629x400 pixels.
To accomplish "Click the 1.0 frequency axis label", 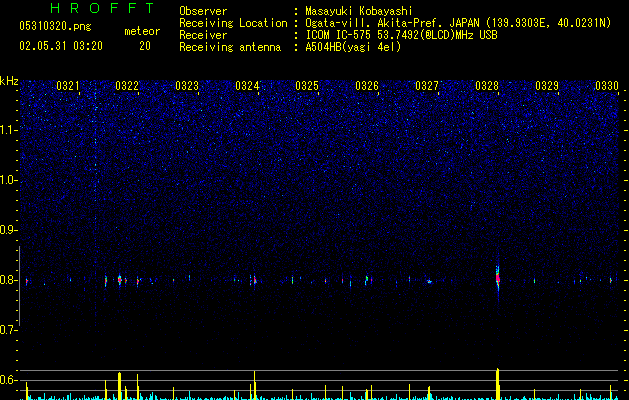I will point(9,180).
